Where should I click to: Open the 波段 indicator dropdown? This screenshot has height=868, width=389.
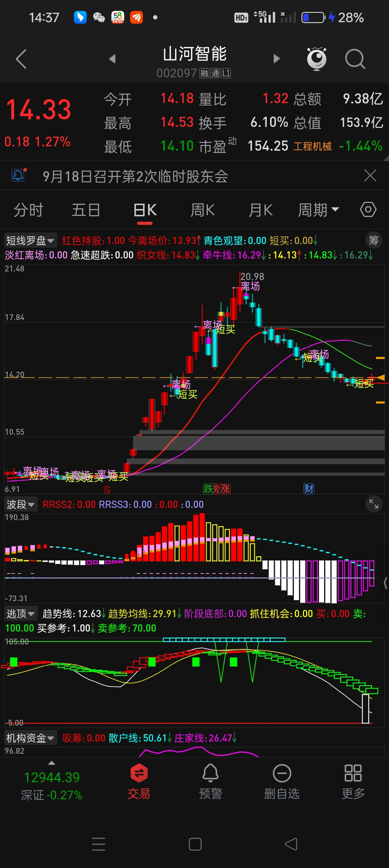point(21,504)
